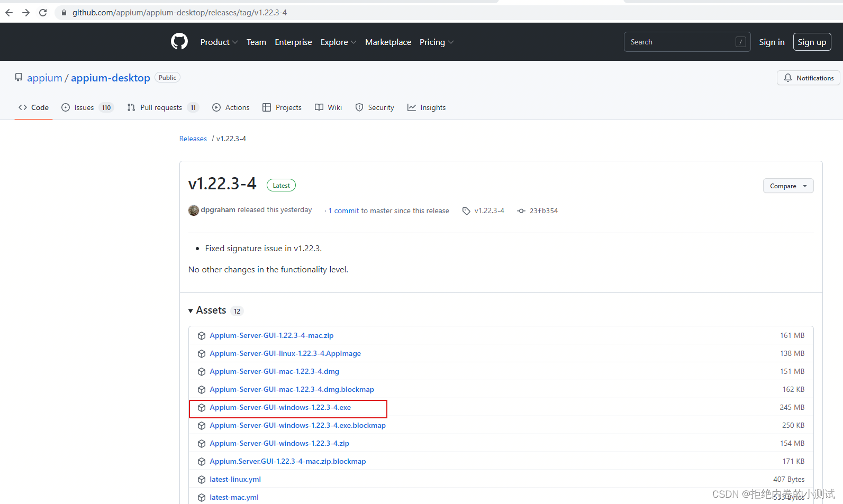Screen dimensions: 843x504
Task: Open the Actions tab
Action: tap(231, 107)
